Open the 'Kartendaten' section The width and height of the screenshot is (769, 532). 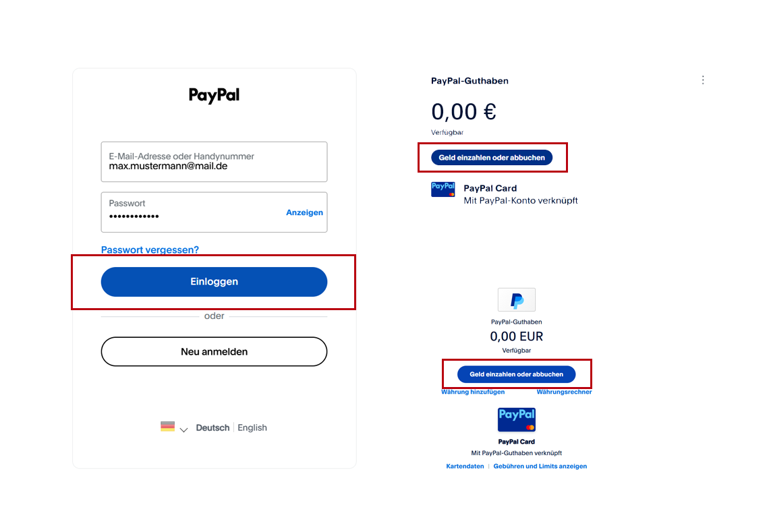point(465,466)
